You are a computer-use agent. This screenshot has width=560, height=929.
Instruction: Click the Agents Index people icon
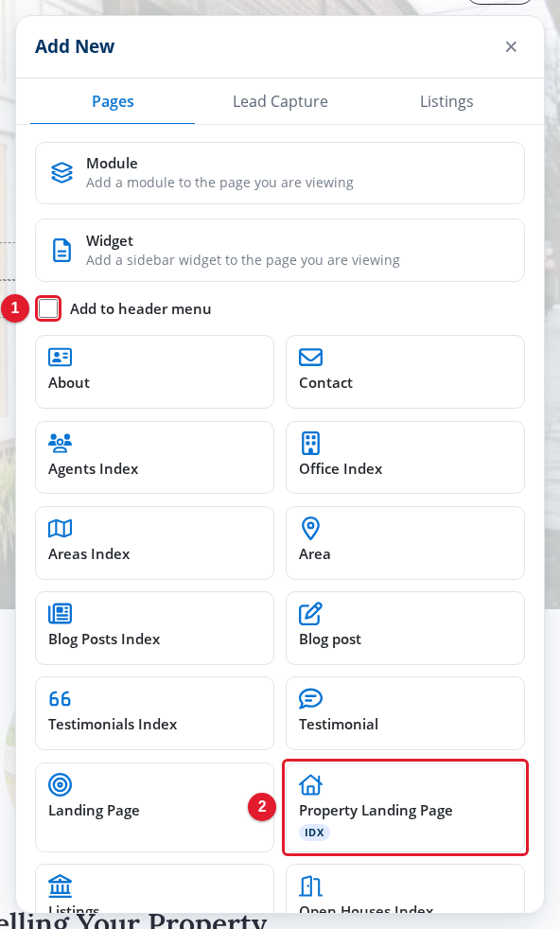(60, 443)
